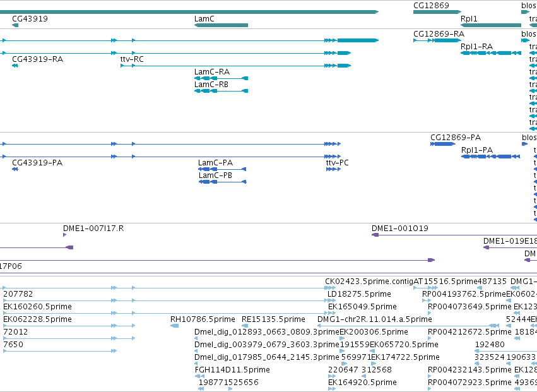
Task: Click the RP004073649.5prime EST label
Action: [469, 306]
